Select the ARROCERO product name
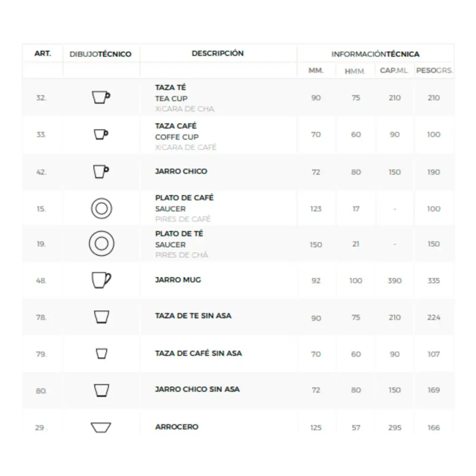 [177, 427]
